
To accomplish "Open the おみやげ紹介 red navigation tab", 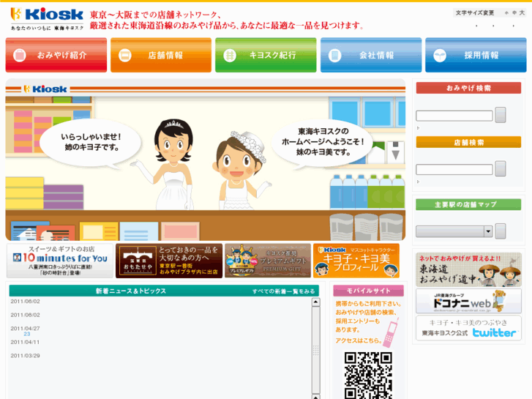I will (x=56, y=55).
